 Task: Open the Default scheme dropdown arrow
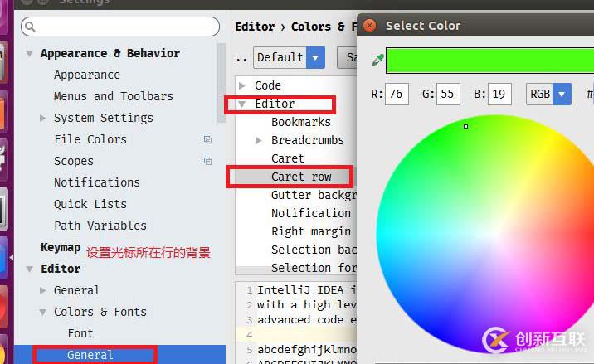(315, 57)
